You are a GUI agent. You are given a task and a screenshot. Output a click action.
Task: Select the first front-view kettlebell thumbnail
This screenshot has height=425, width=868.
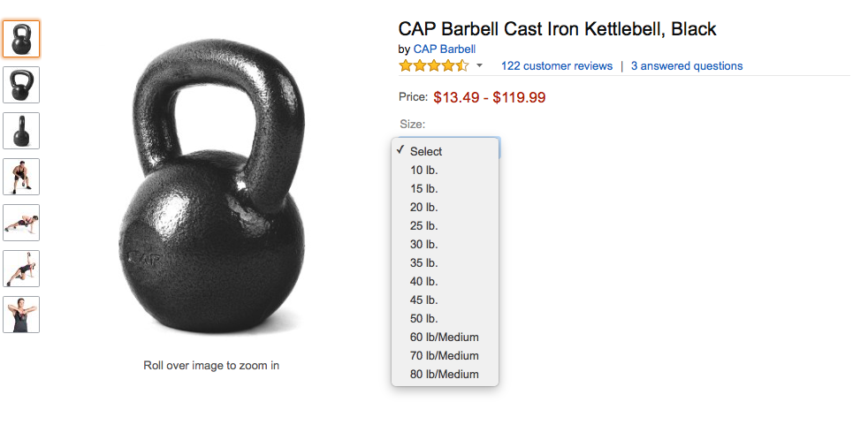(21, 39)
